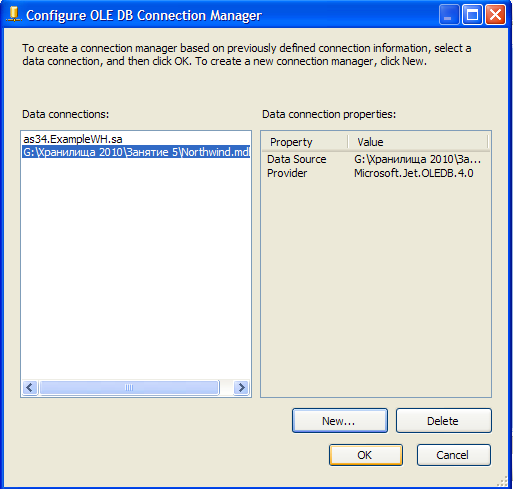Select the Northwind.mdb data connection entry
Image resolution: width=513 pixels, height=489 pixels.
(136, 152)
